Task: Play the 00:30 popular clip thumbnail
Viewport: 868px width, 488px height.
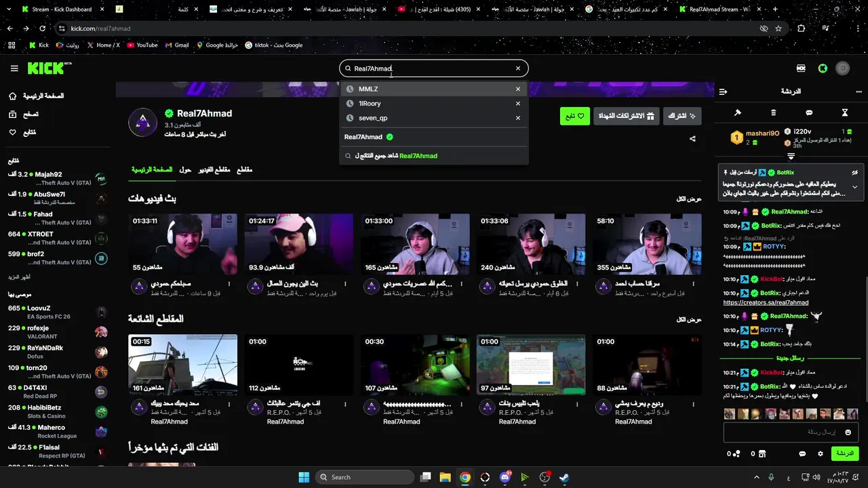Action: pyautogui.click(x=415, y=365)
